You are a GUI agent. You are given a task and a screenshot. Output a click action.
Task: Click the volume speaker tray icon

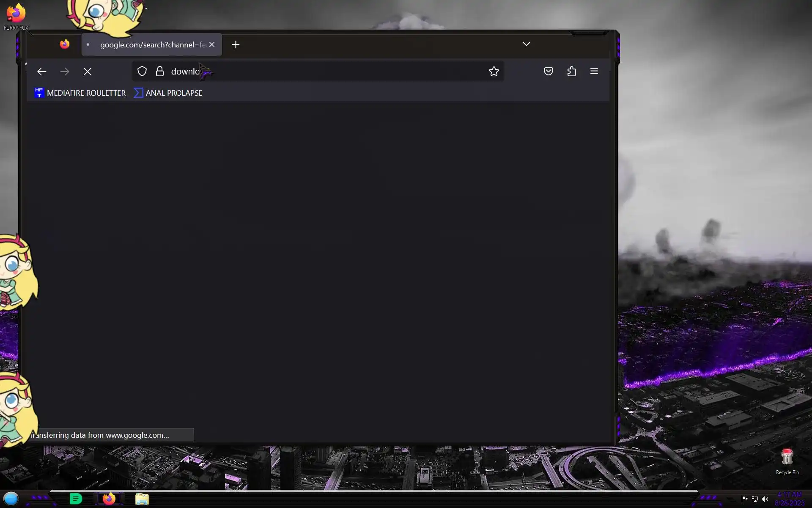[765, 499]
